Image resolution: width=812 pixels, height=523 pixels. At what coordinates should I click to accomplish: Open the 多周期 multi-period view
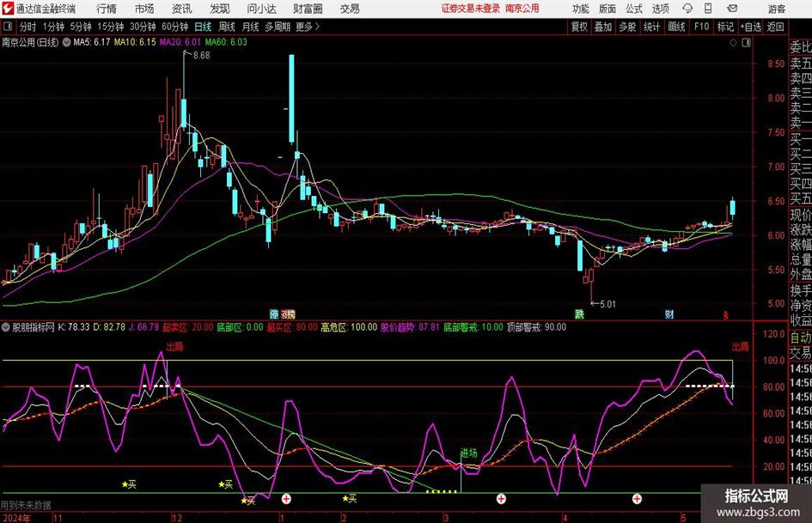coord(278,27)
